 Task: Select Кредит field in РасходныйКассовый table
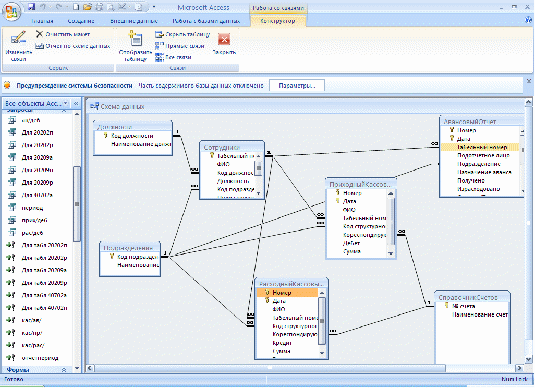pos(282,343)
